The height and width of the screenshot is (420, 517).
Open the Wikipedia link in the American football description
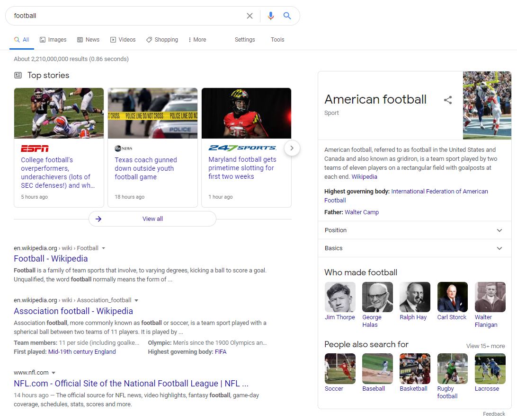coord(365,176)
